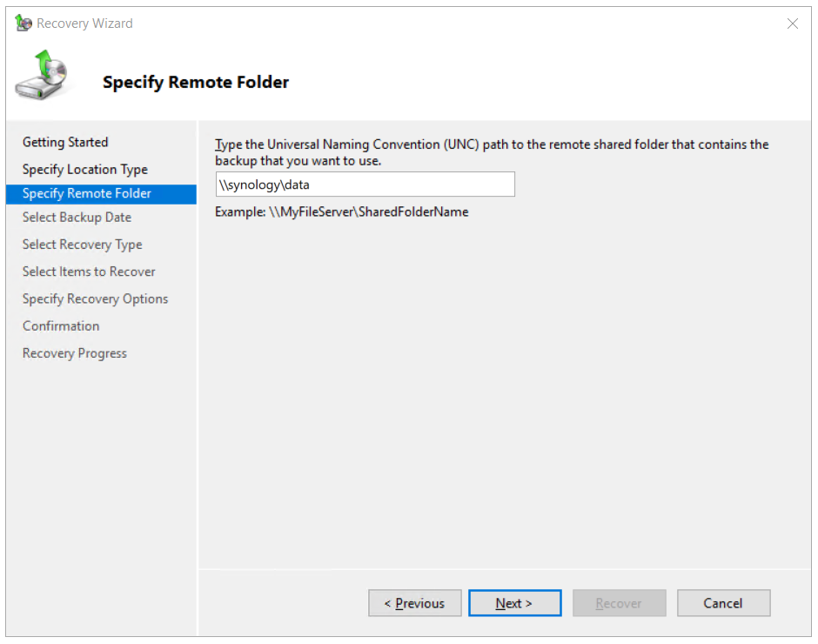Click the Recovery Wizard title bar icon

[x=23, y=23]
